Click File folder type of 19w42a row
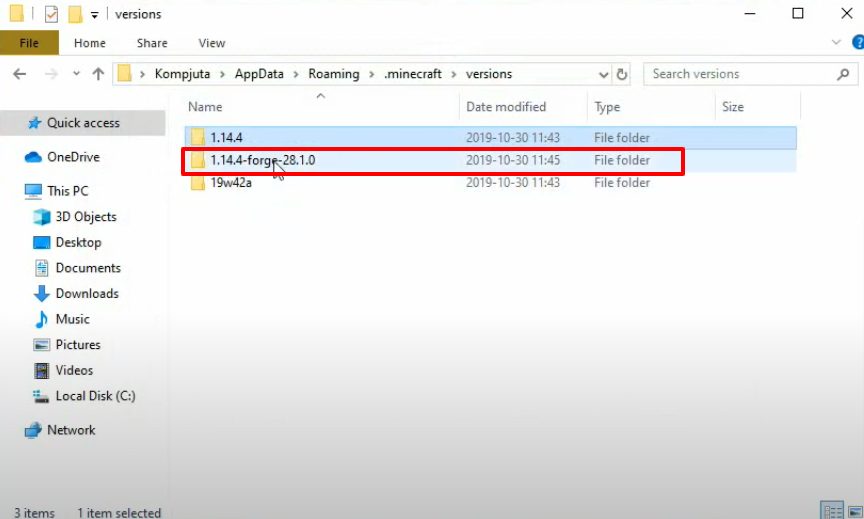 tap(622, 182)
